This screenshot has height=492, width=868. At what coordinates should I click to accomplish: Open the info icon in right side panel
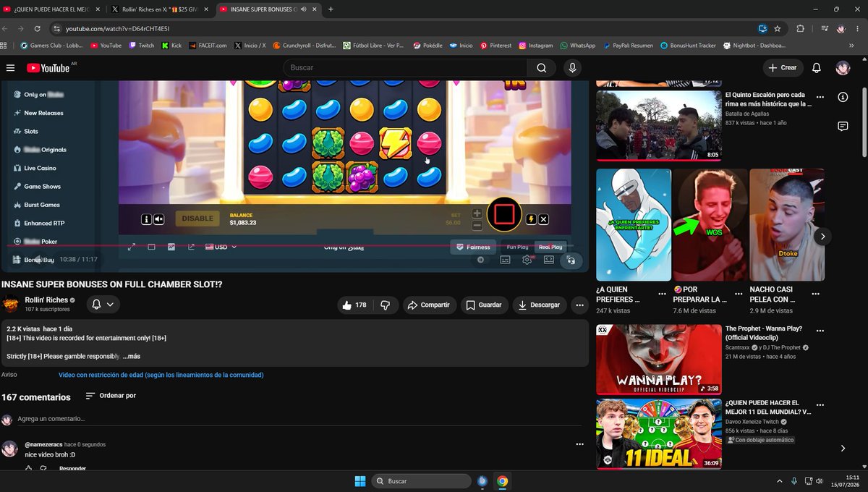pos(843,97)
